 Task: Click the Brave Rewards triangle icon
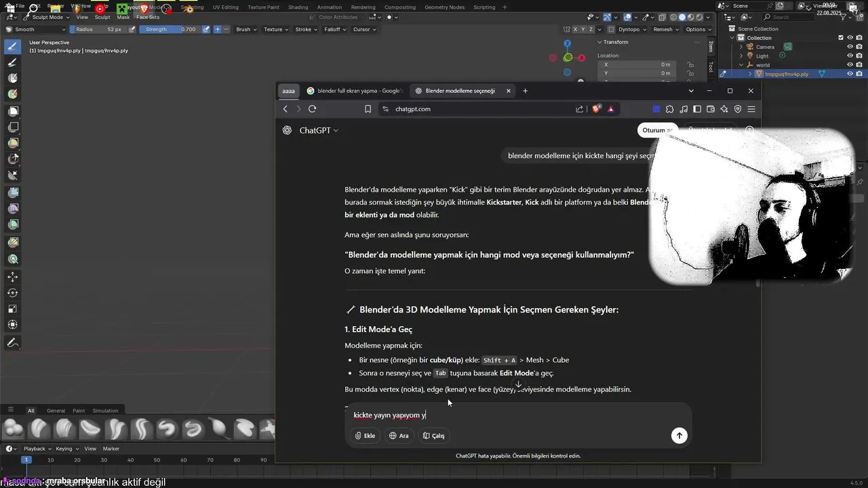[611, 108]
